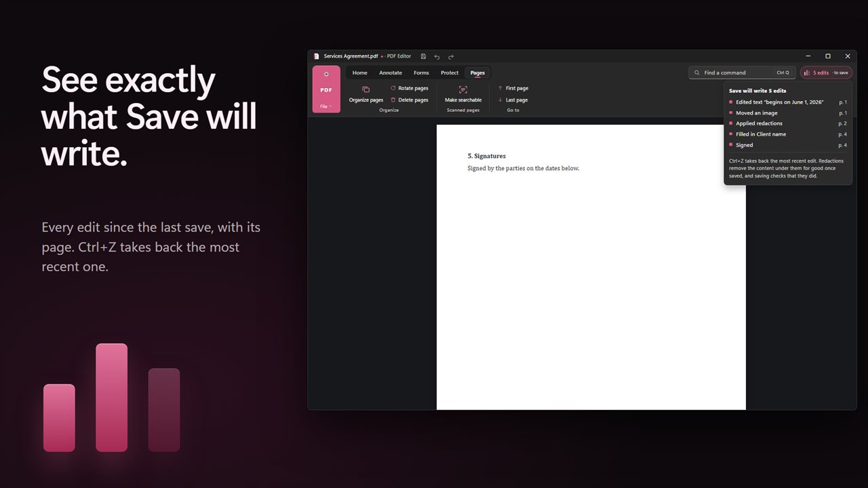This screenshot has height=488, width=868.
Task: Click the "5. Signatures" heading in the document
Action: coord(486,156)
